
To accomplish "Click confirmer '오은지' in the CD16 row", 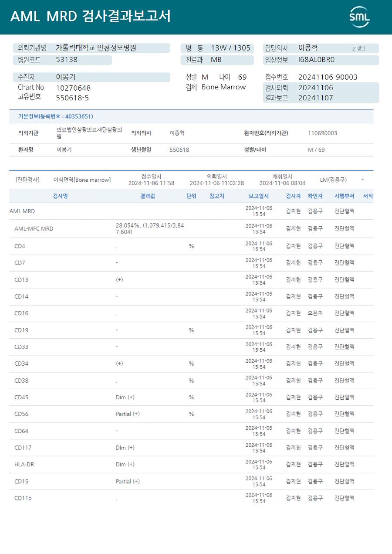I will click(315, 313).
